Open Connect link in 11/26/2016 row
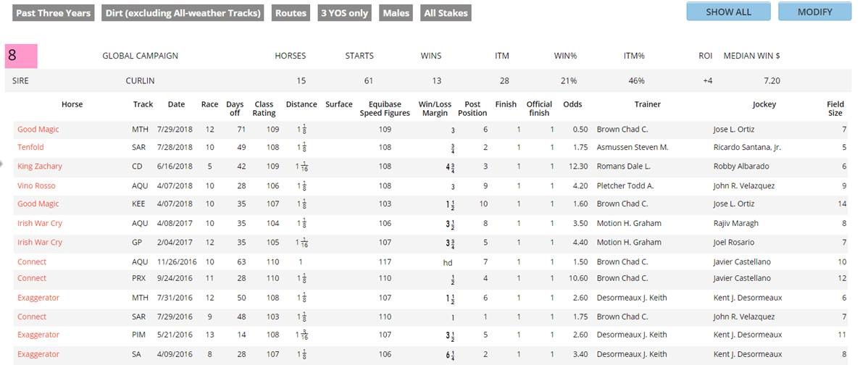Image resolution: width=868 pixels, height=365 pixels. point(32,262)
